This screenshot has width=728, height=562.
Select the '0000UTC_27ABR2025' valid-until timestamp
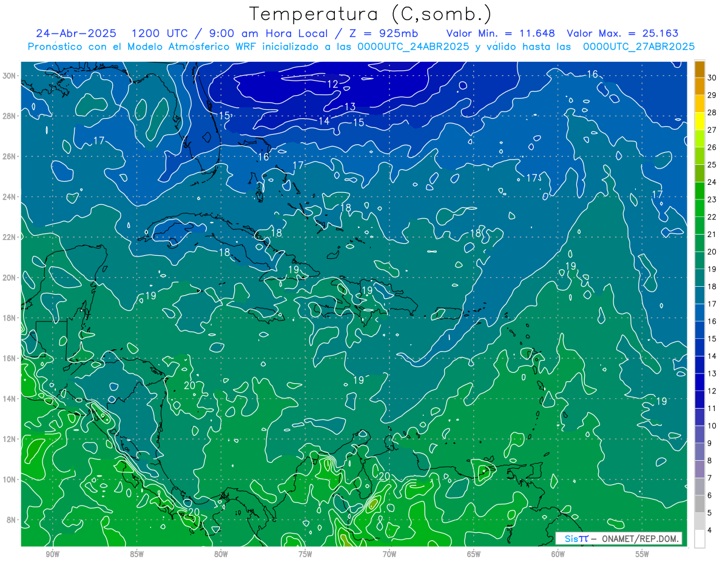click(639, 46)
